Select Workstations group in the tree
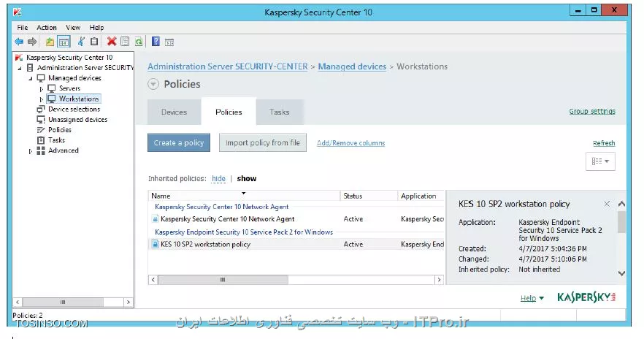644x339 pixels. [79, 99]
